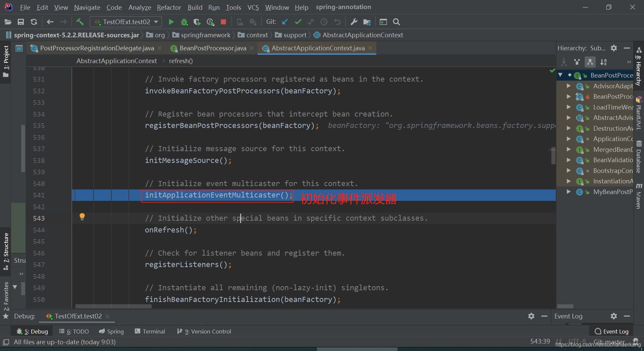644x351 pixels.
Task: Open 9: Version Control tool window
Action: click(x=204, y=332)
